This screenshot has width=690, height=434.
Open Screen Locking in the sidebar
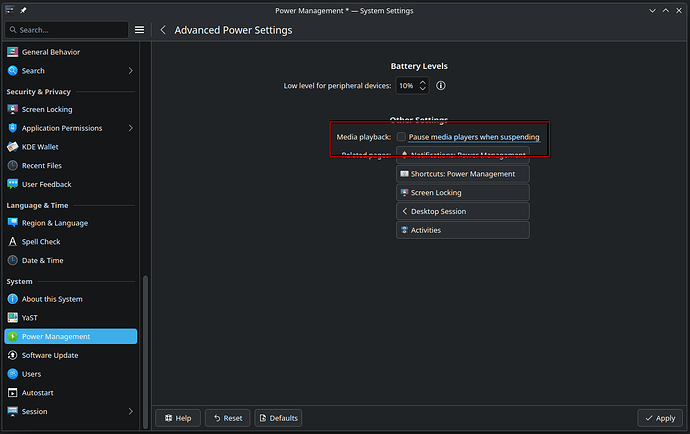tap(46, 109)
